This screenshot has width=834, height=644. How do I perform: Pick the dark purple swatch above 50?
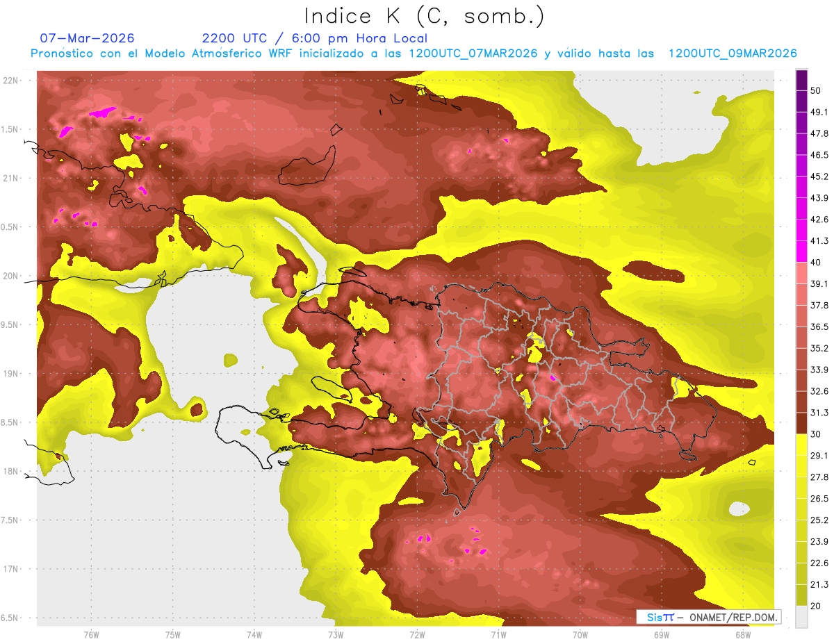pos(801,80)
